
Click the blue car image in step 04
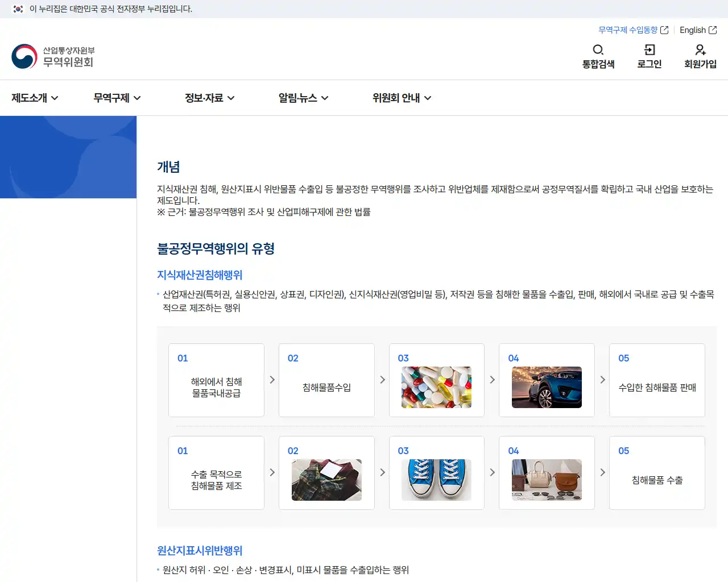coord(547,387)
